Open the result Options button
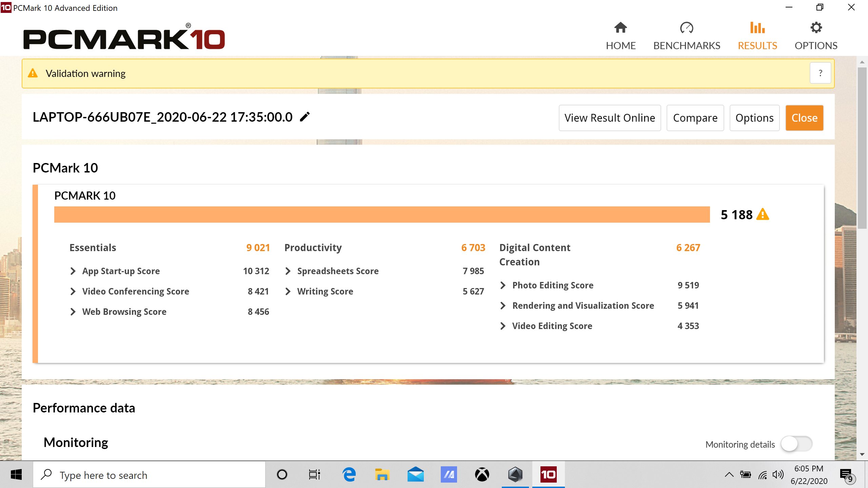868x488 pixels. click(754, 118)
